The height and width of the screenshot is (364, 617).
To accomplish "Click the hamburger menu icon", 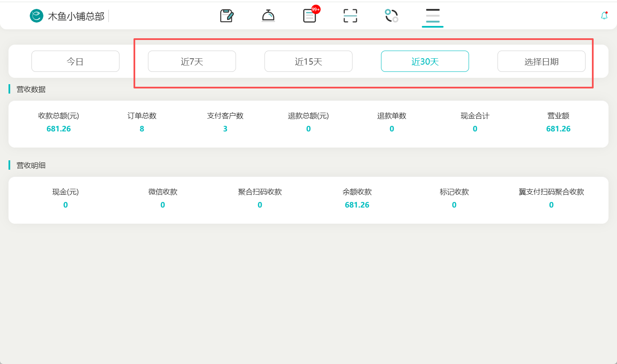I will tap(432, 16).
